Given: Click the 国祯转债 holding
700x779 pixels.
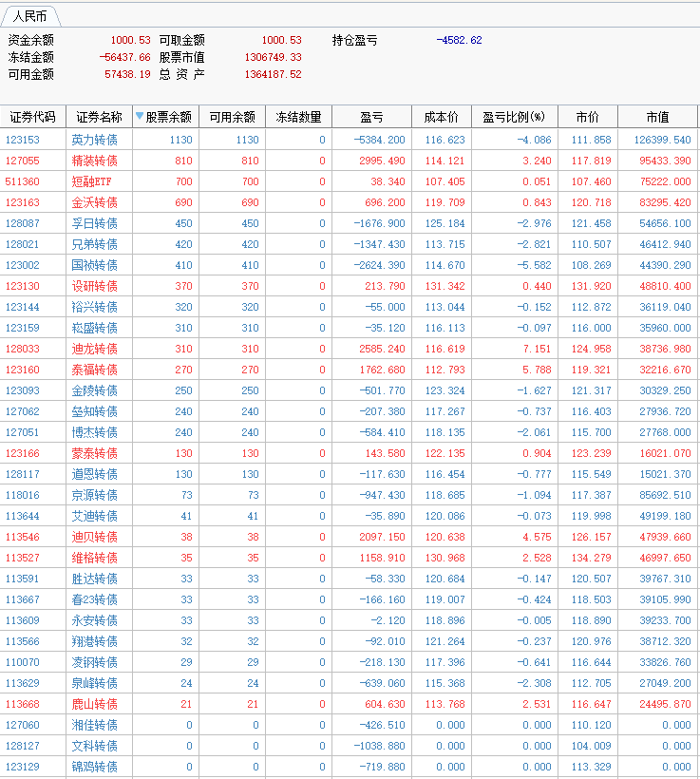Looking at the screenshot, I should click(94, 265).
